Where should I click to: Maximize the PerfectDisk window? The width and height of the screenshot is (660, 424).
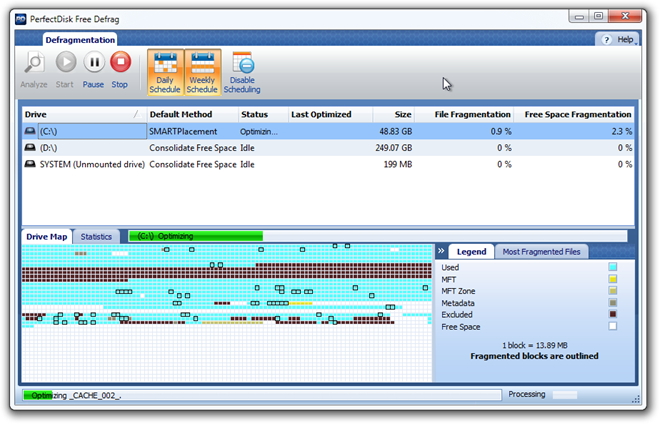598,16
